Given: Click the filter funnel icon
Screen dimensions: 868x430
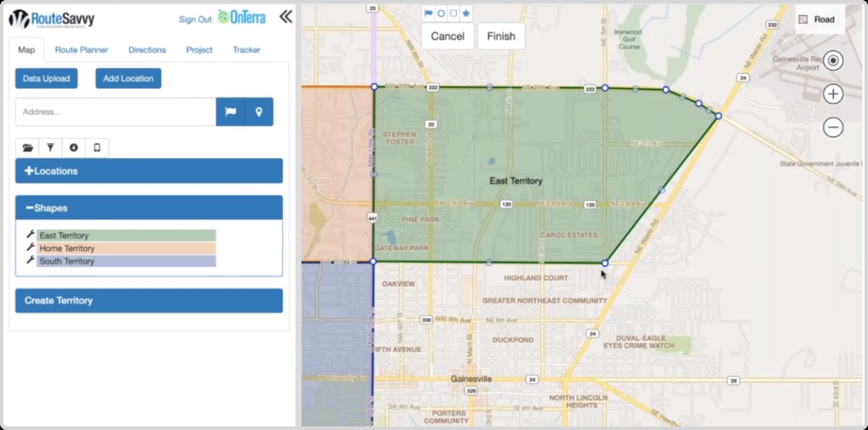Looking at the screenshot, I should pyautogui.click(x=50, y=147).
